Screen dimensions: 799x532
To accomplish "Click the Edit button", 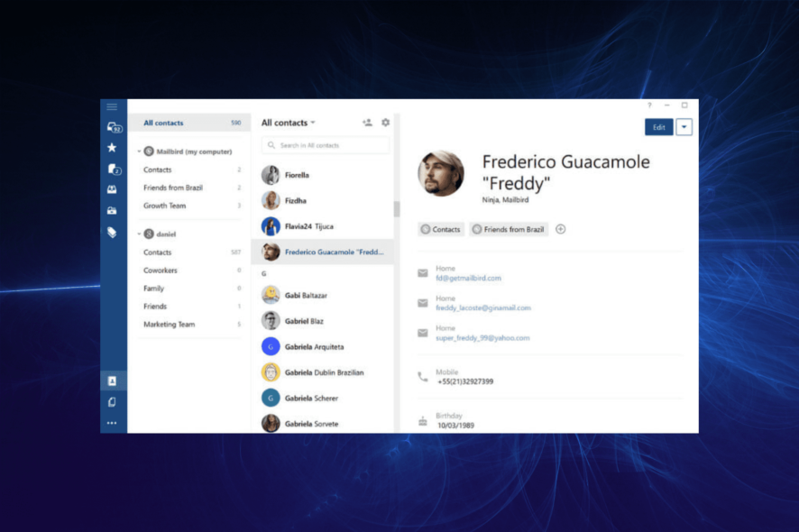I will tap(659, 127).
